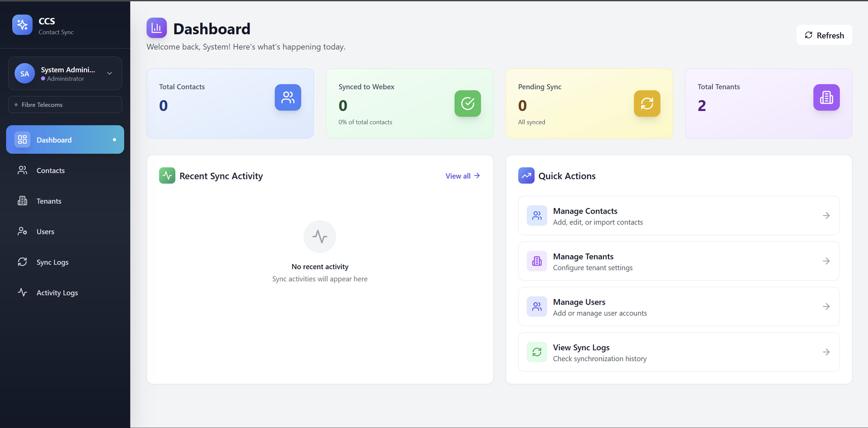The height and width of the screenshot is (428, 868).
Task: Click the yellow sync icon on Pending Sync card
Action: [x=647, y=104]
